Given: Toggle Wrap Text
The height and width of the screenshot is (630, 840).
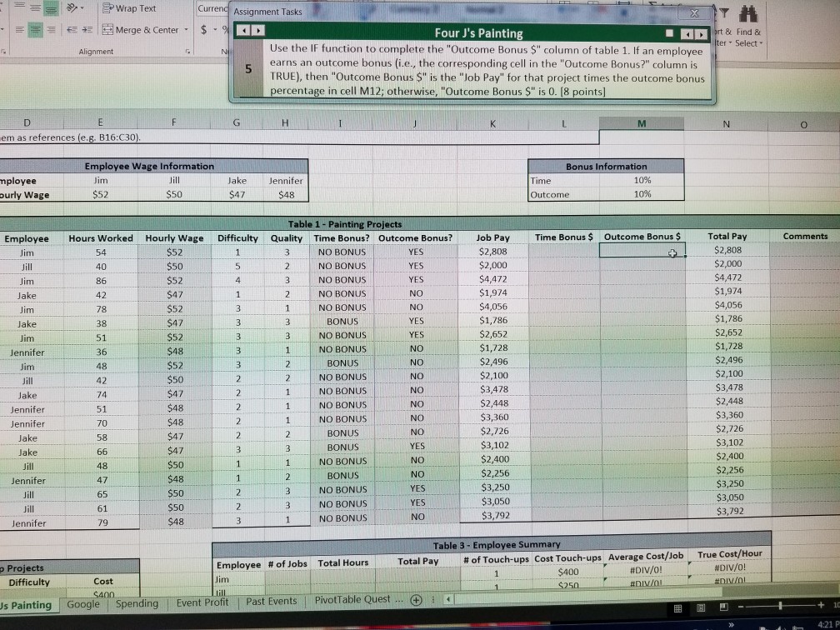Looking at the screenshot, I should click(129, 8).
